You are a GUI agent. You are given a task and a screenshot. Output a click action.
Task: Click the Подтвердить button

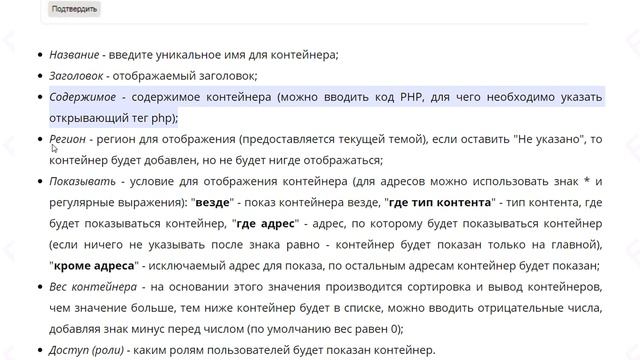74,9
